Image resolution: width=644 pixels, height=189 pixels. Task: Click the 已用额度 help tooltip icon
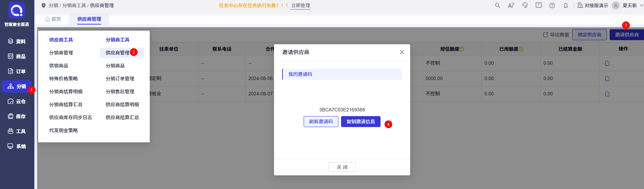(x=521, y=49)
